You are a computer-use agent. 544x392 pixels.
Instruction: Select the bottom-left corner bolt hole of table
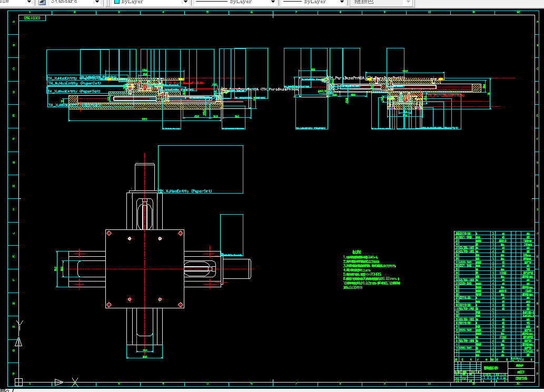click(x=109, y=305)
